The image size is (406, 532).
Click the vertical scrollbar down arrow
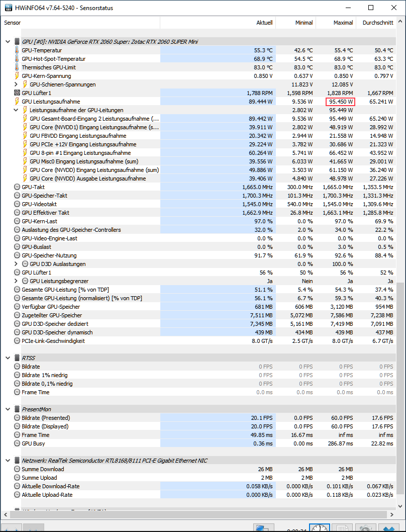coord(400,506)
